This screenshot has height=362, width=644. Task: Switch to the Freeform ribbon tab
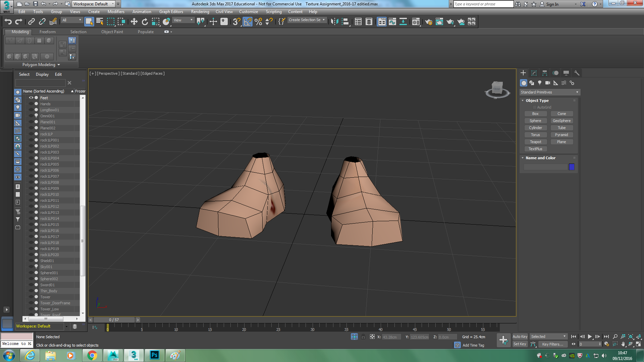pyautogui.click(x=47, y=32)
